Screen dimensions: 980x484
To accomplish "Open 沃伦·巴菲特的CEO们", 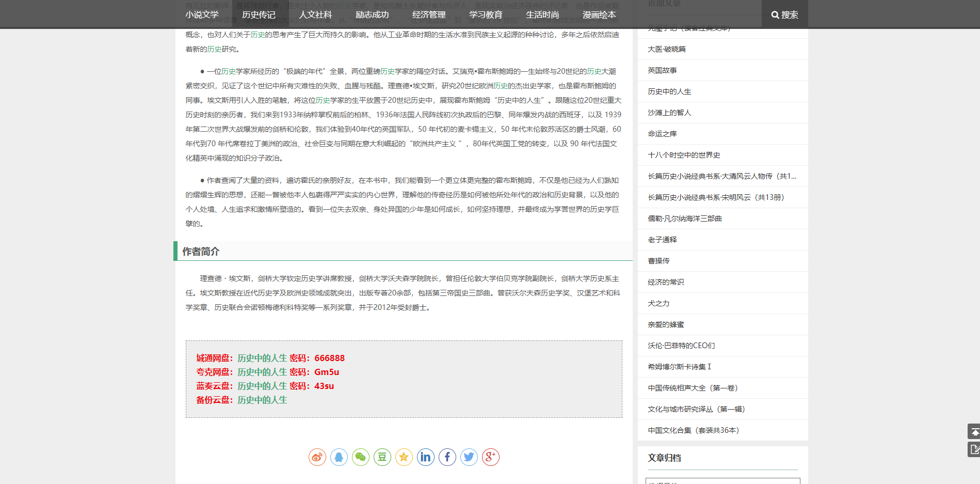I will [x=681, y=346].
